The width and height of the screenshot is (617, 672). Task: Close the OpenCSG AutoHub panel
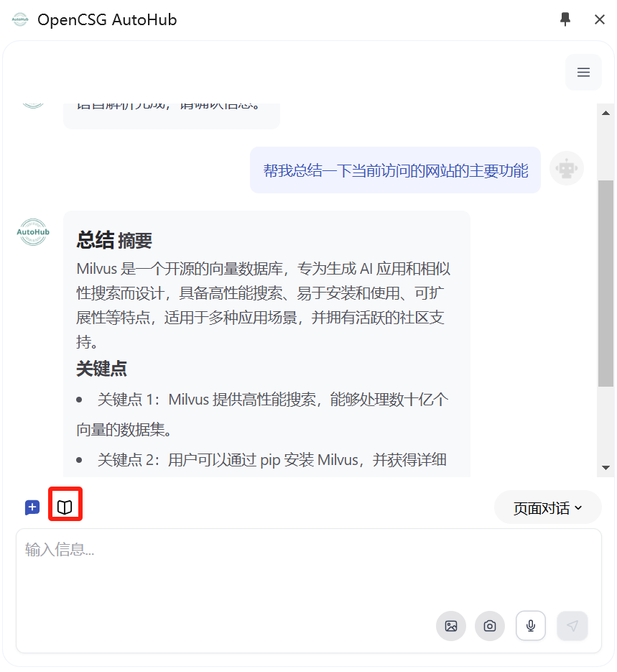click(x=600, y=19)
